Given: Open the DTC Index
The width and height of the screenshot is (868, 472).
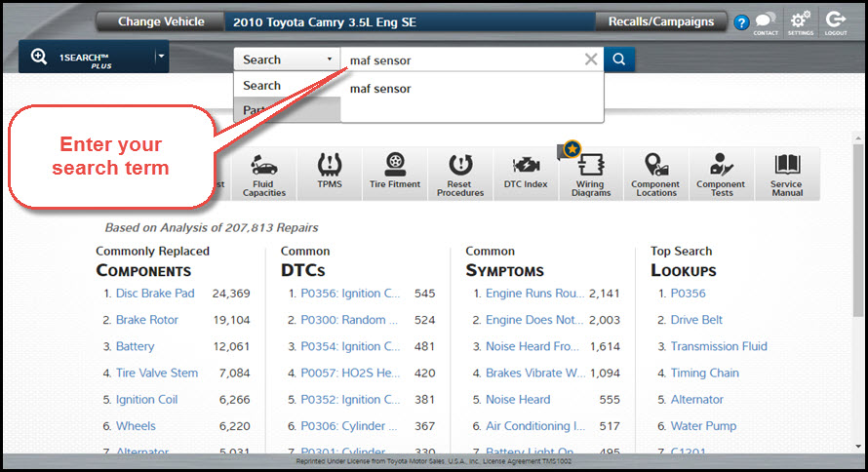Looking at the screenshot, I should point(526,173).
